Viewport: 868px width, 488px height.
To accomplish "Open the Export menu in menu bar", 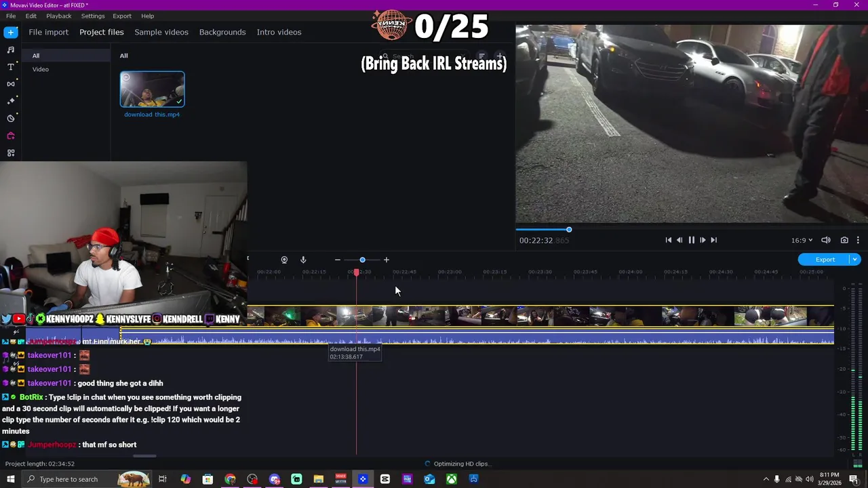I will 122,16.
